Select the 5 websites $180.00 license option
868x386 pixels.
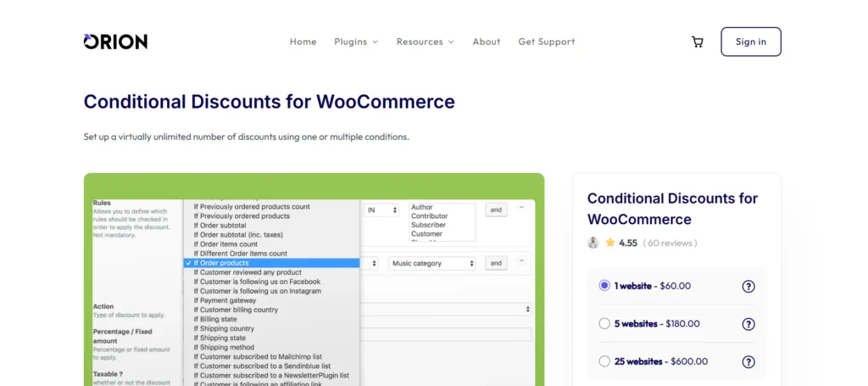[604, 323]
